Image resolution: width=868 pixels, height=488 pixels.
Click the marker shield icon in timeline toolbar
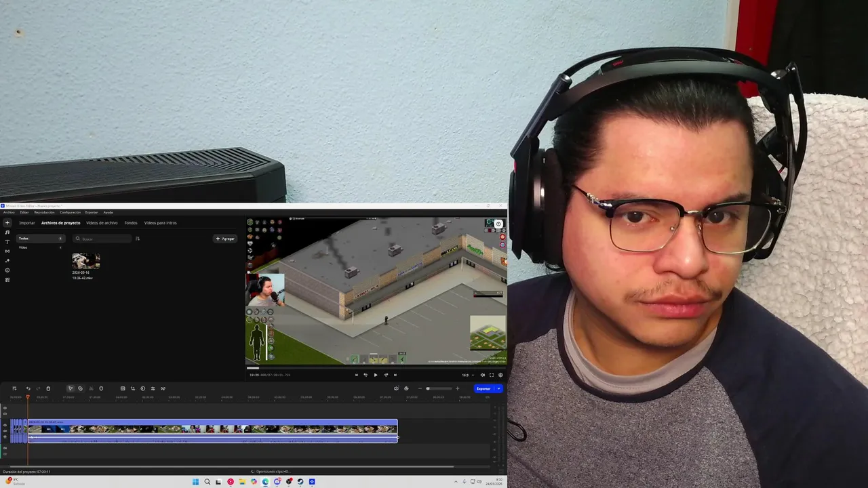click(x=101, y=388)
